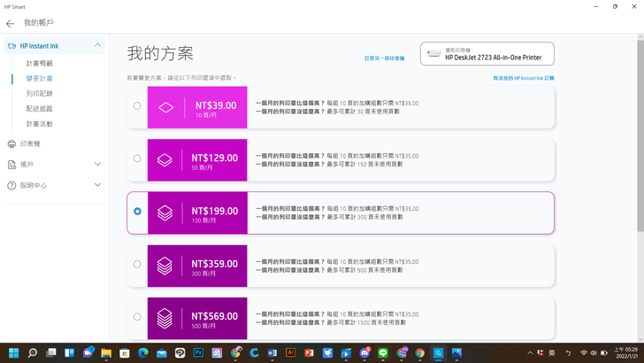This screenshot has height=363, width=644.
Task: Select the NT$359.00 plan radio button
Action: (x=137, y=265)
